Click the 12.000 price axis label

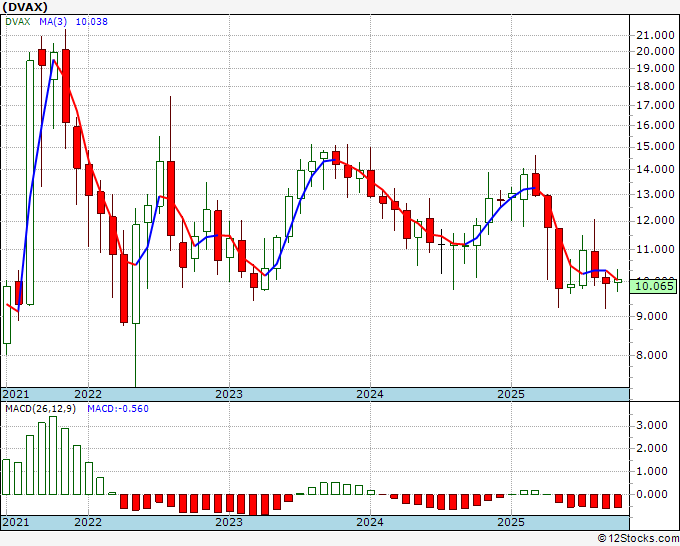(655, 220)
